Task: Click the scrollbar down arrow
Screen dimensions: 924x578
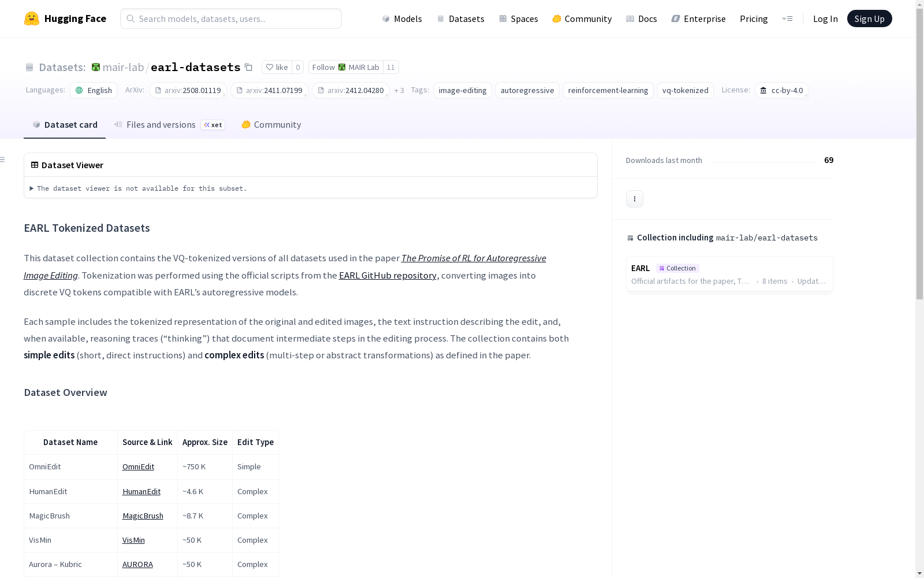Action: tap(919, 573)
